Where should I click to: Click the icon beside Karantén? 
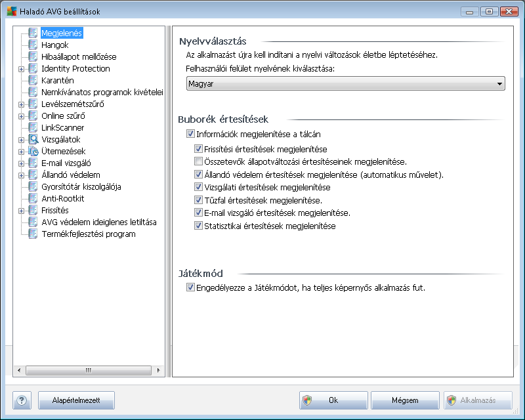33,80
